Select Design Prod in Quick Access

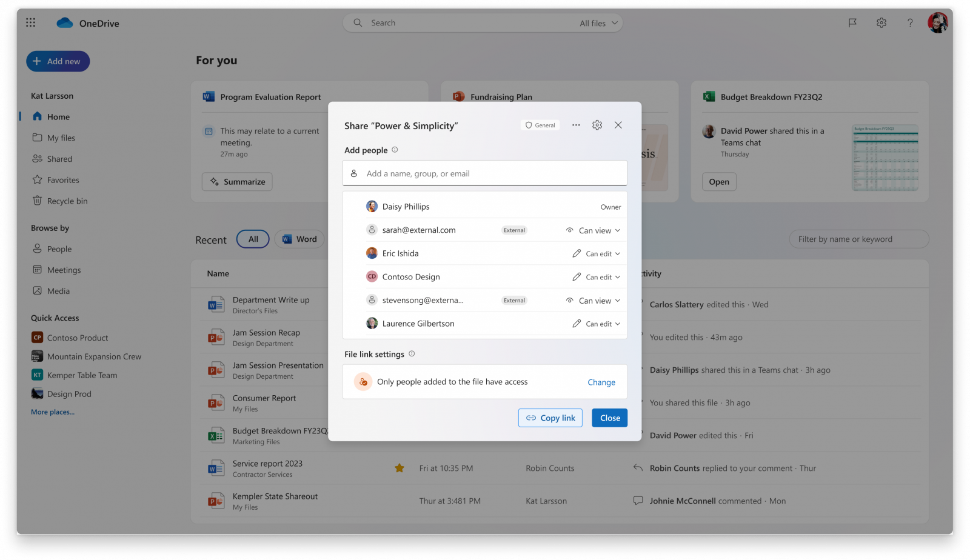click(69, 393)
